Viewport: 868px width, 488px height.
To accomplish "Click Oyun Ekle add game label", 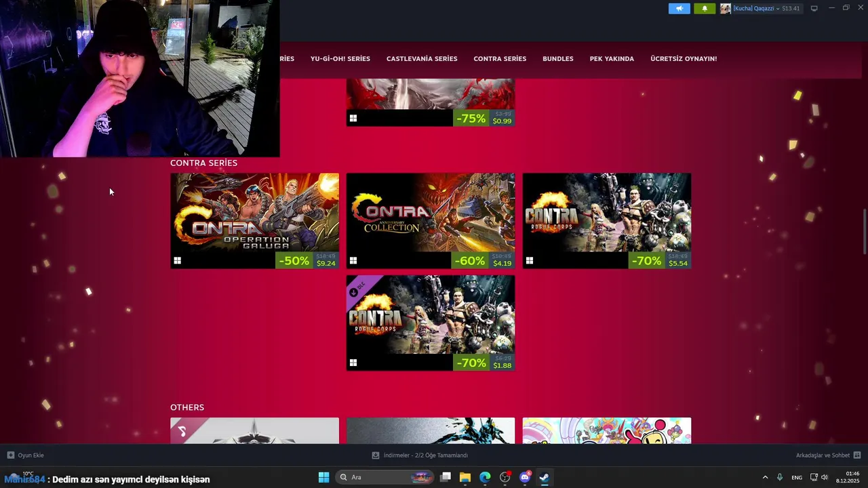I will [x=31, y=455].
